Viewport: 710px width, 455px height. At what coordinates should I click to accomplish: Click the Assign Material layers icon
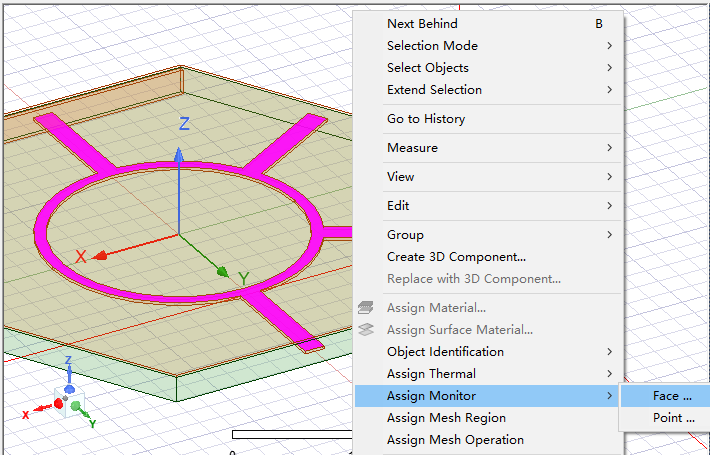point(366,308)
